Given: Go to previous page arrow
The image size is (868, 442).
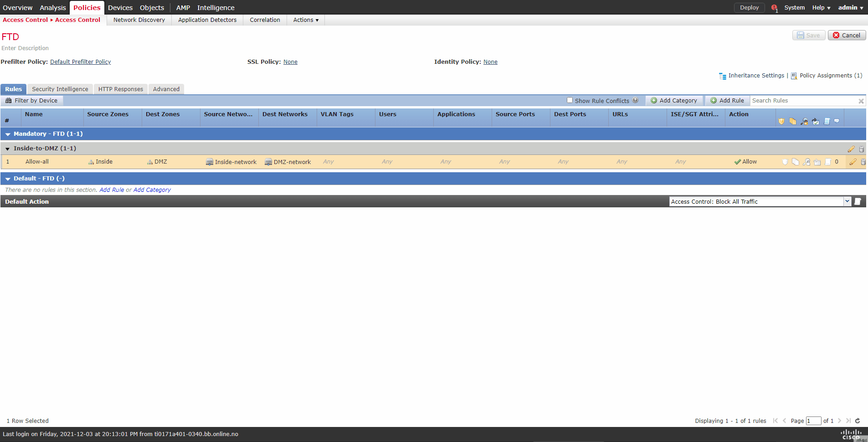Looking at the screenshot, I should [784, 421].
